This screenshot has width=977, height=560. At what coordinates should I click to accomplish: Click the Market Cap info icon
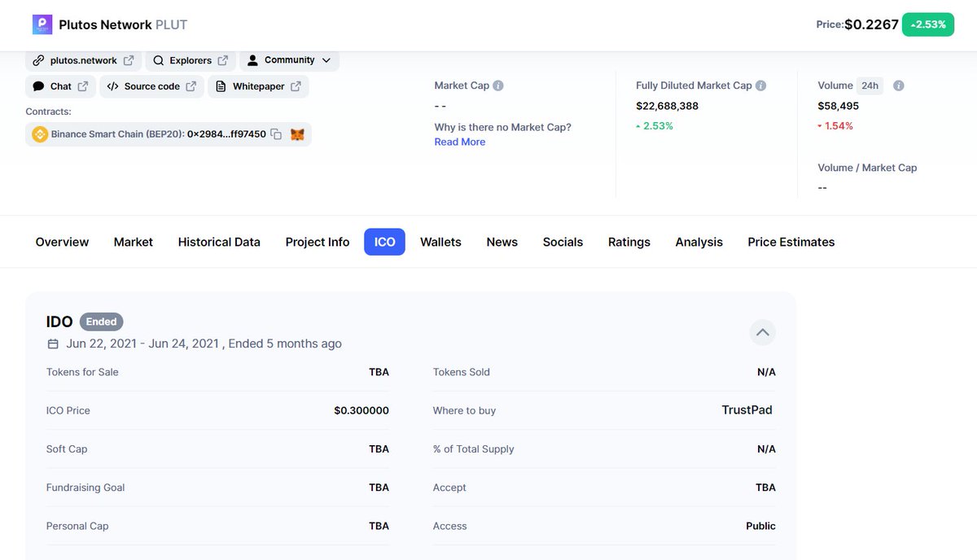click(x=498, y=85)
